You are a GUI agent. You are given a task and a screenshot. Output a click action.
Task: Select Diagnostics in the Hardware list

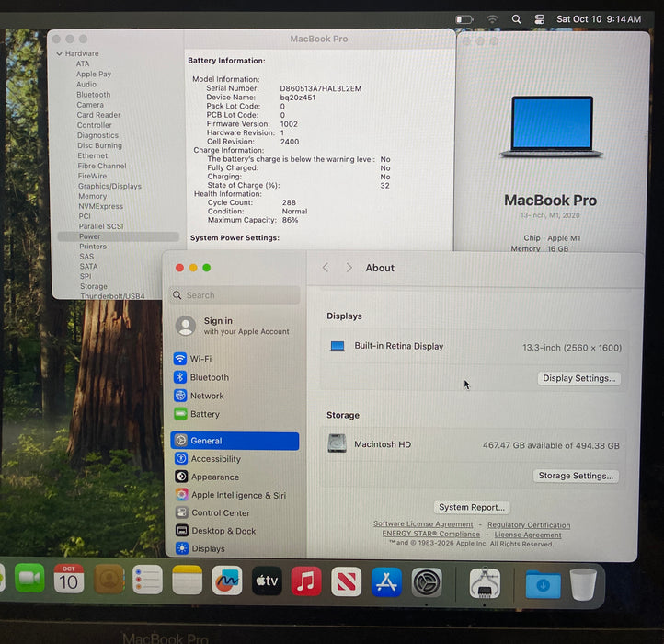pos(97,135)
